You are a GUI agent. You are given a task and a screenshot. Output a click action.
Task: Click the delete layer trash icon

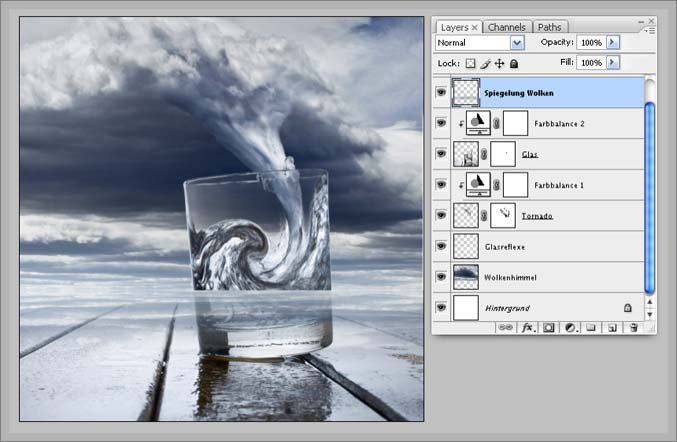pyautogui.click(x=632, y=327)
